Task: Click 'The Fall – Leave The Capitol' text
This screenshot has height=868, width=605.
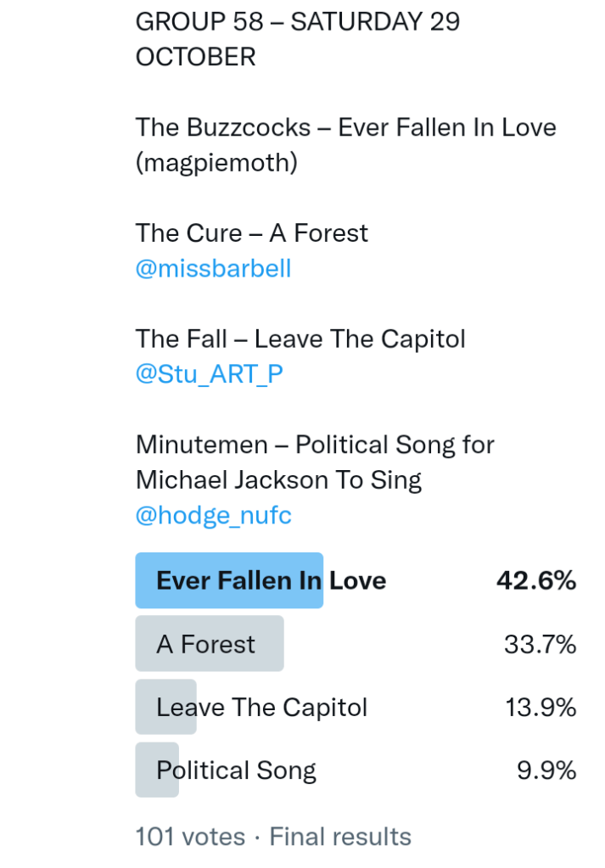Action: (300, 339)
